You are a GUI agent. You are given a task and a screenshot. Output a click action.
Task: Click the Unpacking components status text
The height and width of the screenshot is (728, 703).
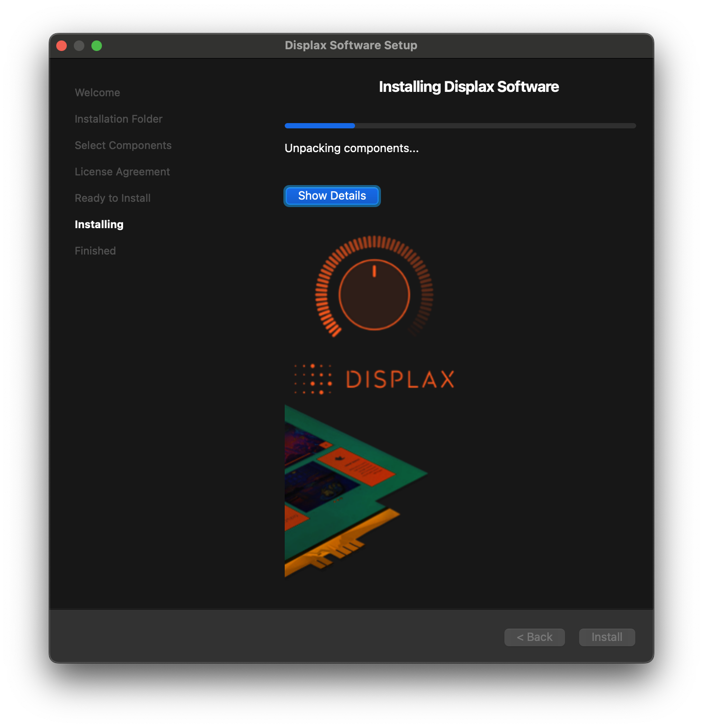351,149
